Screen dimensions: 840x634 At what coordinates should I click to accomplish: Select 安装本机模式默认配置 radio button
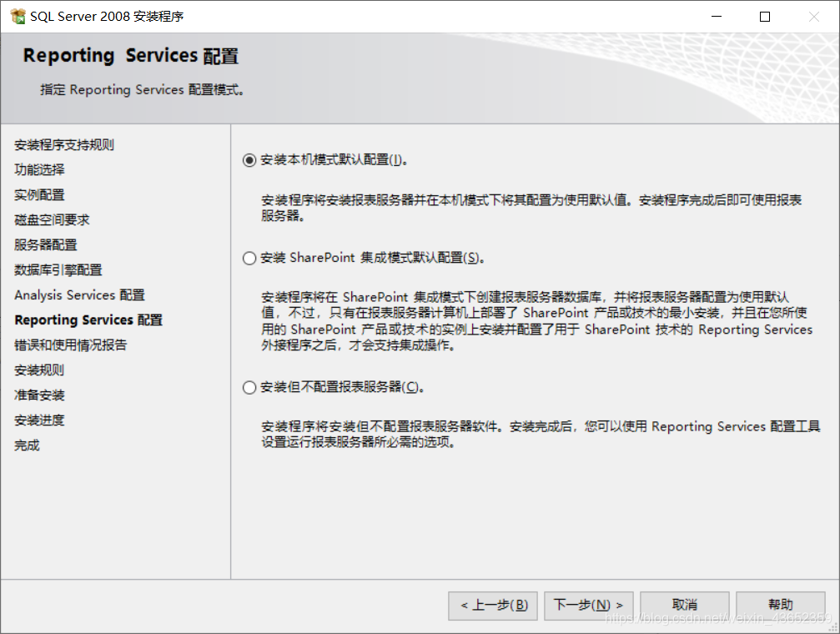[x=249, y=160]
